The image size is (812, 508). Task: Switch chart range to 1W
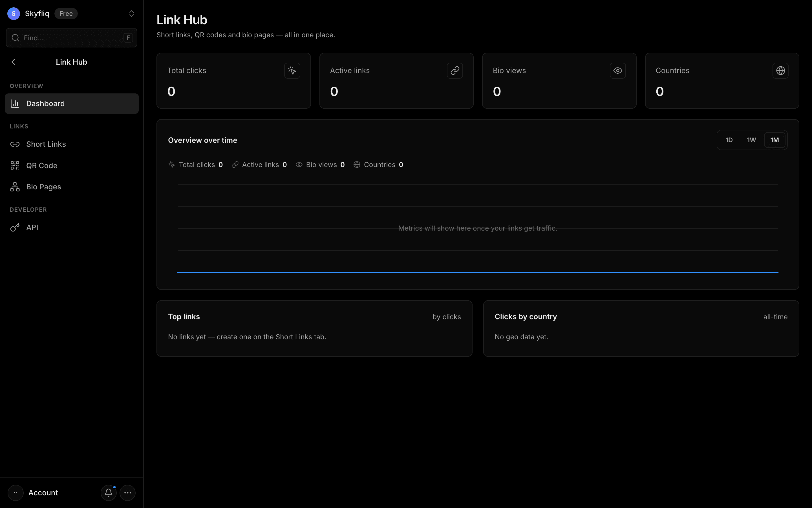[x=751, y=140]
